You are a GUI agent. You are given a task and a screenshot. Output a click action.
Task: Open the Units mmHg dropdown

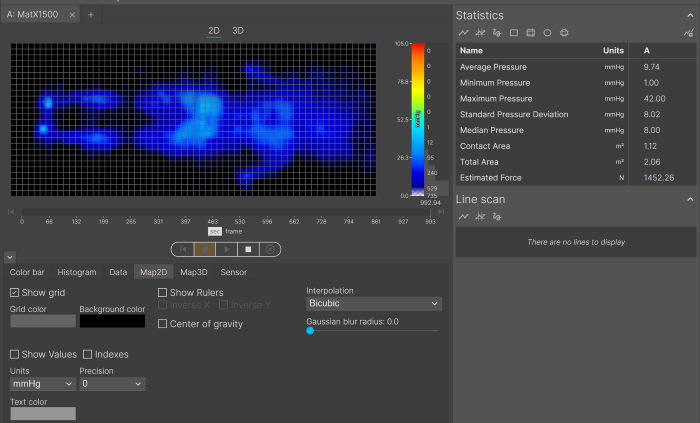(42, 384)
